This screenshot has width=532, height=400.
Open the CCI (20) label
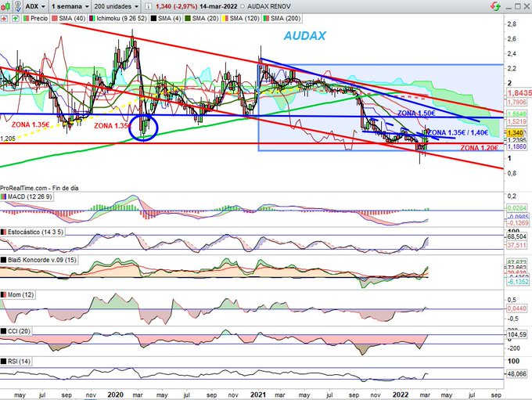tap(19, 331)
